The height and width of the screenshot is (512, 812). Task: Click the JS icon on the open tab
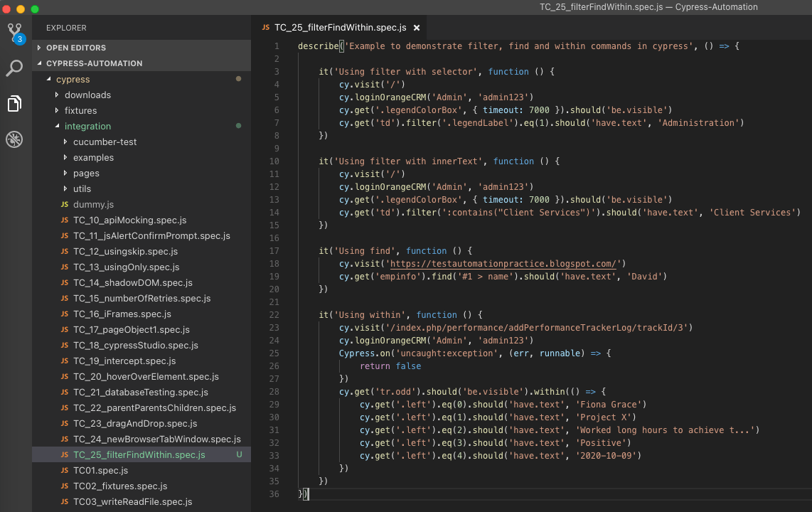click(x=265, y=28)
